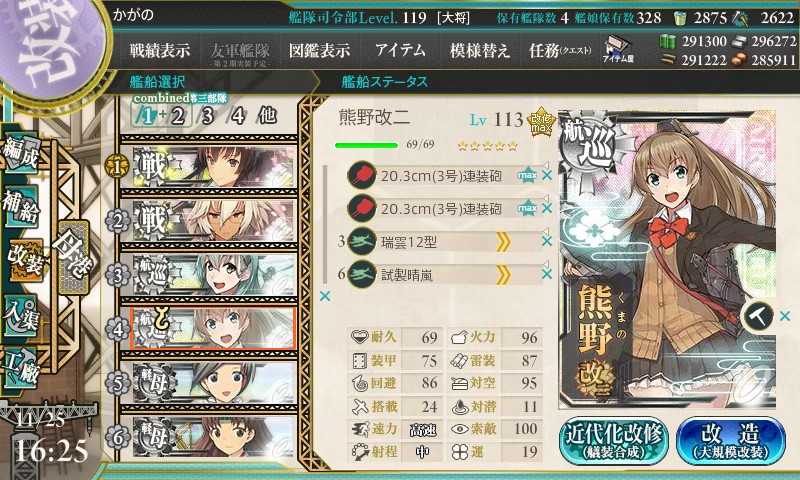Switch to fleet 3 tab

point(207,116)
